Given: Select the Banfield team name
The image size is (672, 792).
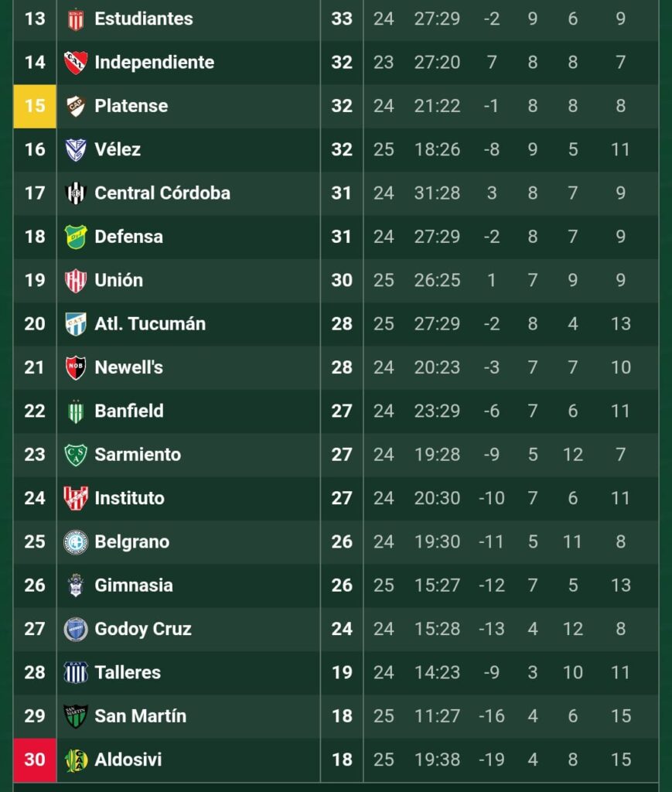Looking at the screenshot, I should coord(128,411).
